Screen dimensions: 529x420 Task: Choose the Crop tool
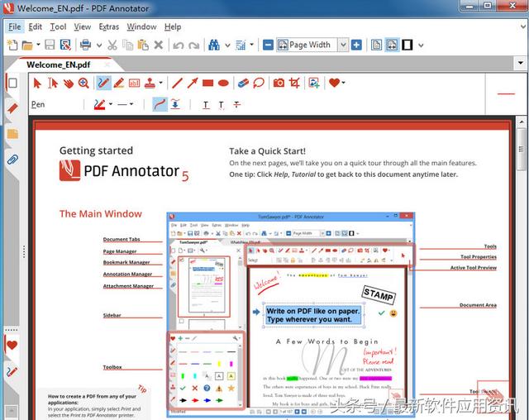tap(294, 83)
